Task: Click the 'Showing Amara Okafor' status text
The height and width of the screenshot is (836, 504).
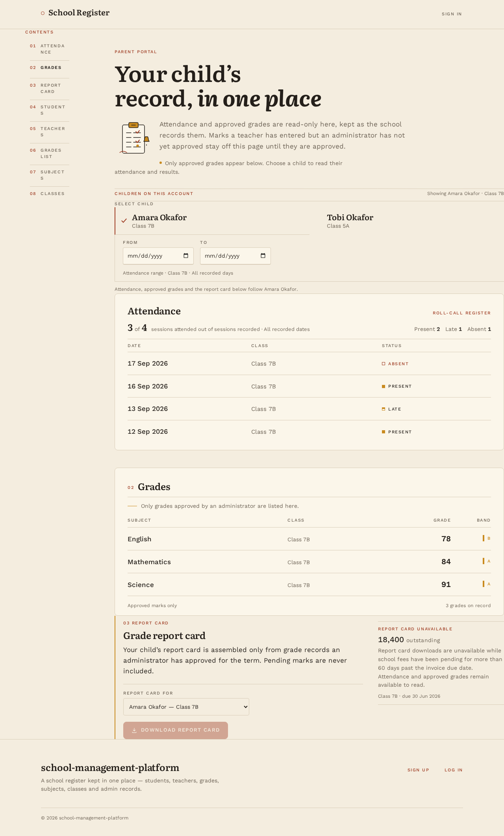Action: (465, 193)
